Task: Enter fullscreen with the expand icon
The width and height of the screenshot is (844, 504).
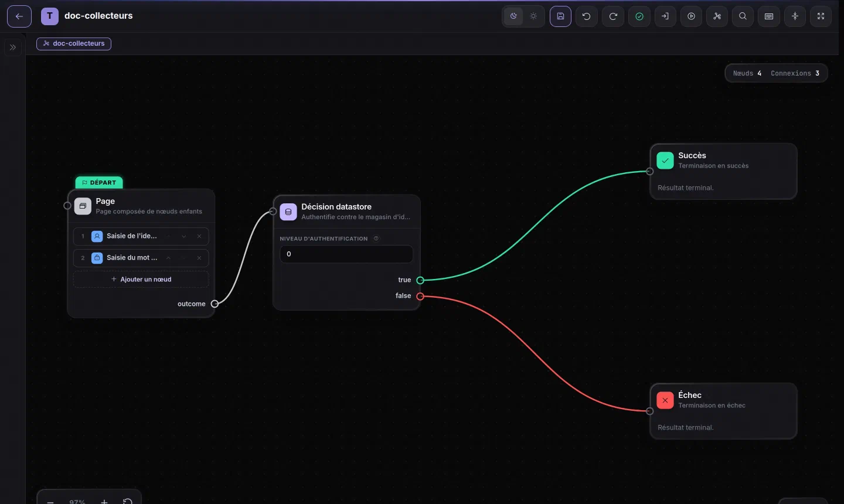Action: tap(821, 16)
